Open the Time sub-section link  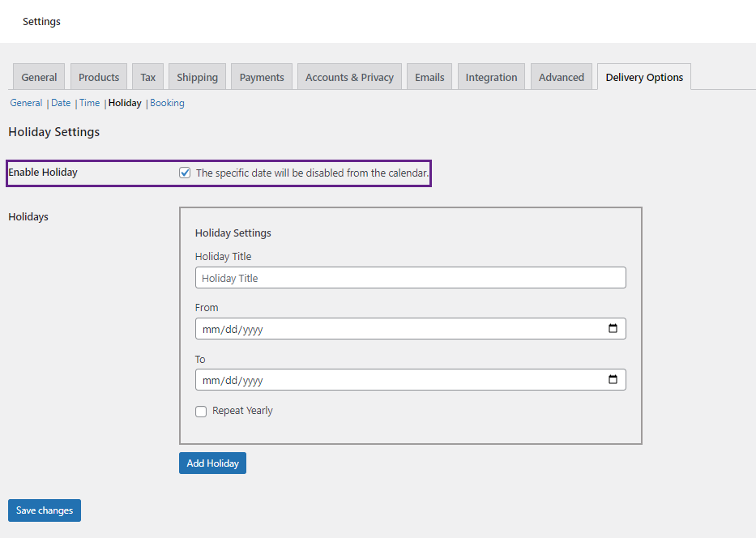pos(90,103)
